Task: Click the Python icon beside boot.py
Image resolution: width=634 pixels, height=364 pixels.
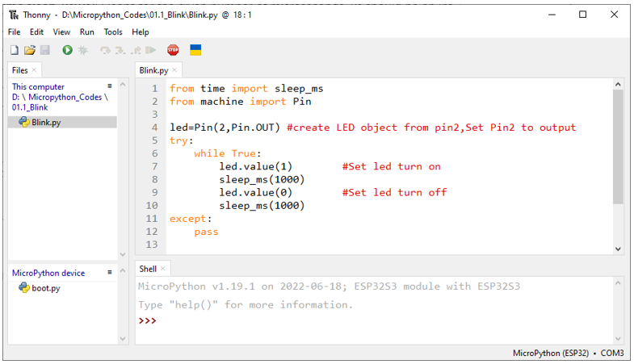Action: click(x=24, y=287)
